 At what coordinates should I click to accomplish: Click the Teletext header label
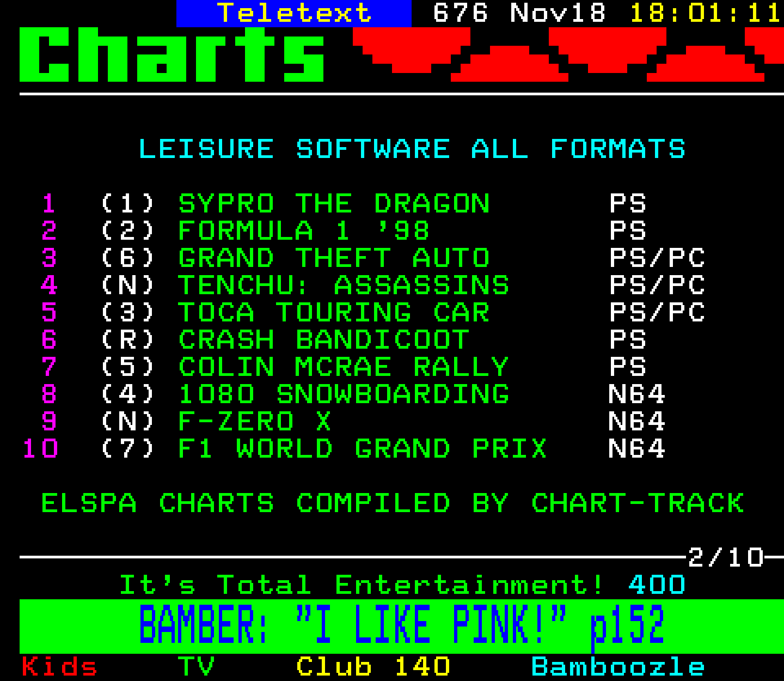click(x=294, y=13)
